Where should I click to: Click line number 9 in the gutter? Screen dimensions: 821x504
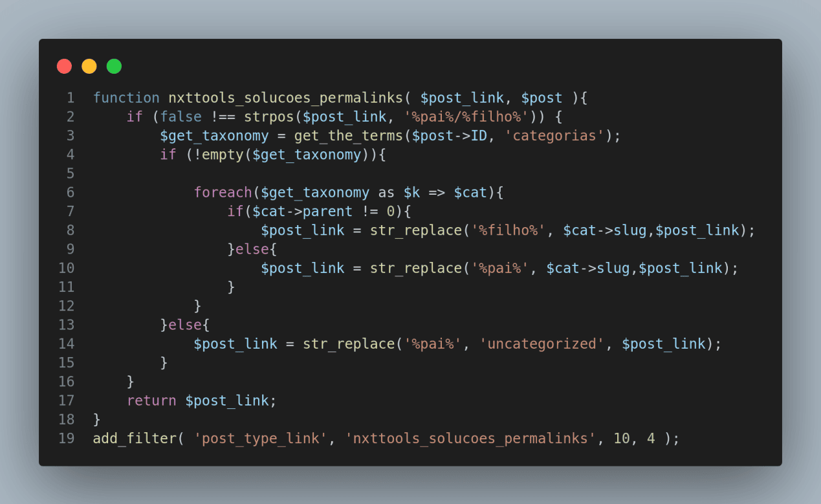click(70, 248)
